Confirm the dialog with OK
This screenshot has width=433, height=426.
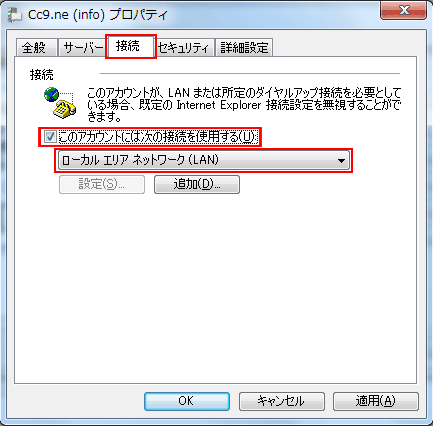(x=187, y=401)
